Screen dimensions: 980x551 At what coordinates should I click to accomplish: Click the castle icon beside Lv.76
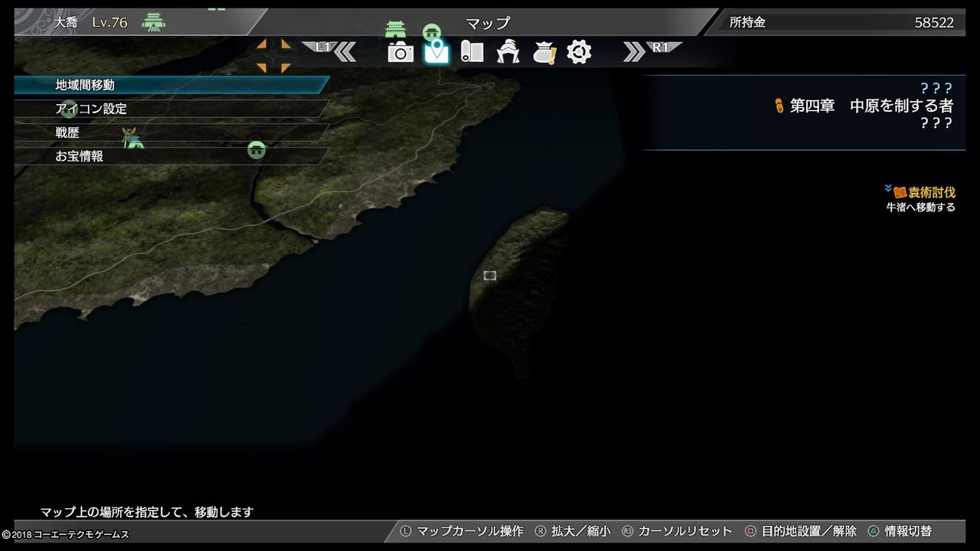(154, 22)
